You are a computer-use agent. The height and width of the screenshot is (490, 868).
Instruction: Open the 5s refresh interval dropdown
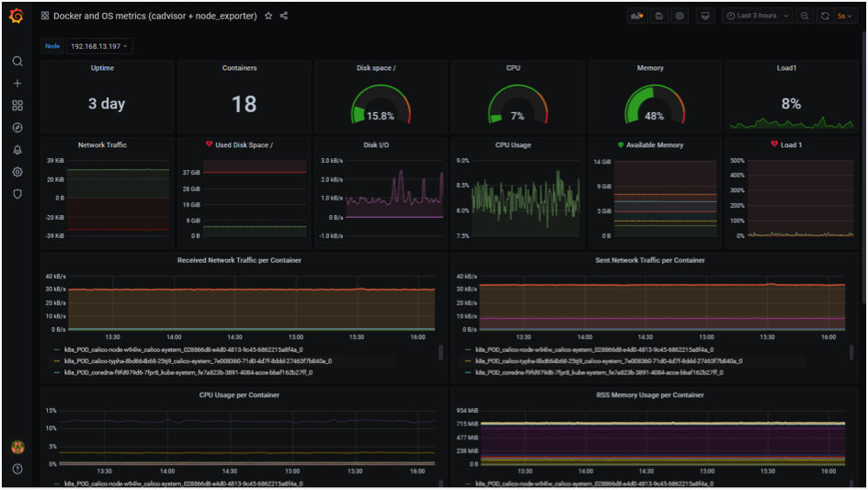[844, 16]
